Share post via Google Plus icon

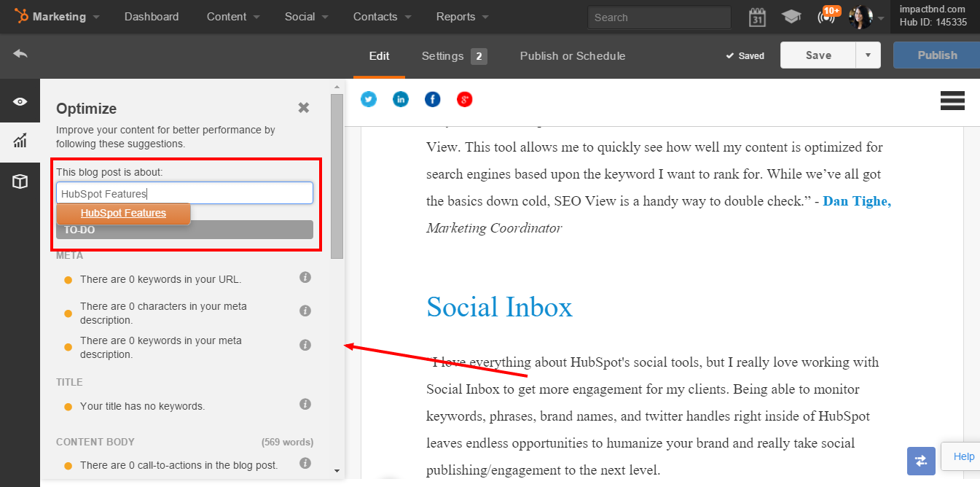(465, 99)
